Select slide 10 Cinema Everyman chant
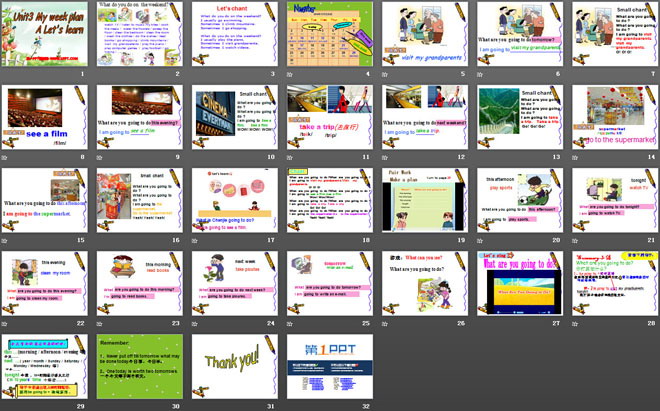Viewport: 660px width, 411px height. (235, 117)
